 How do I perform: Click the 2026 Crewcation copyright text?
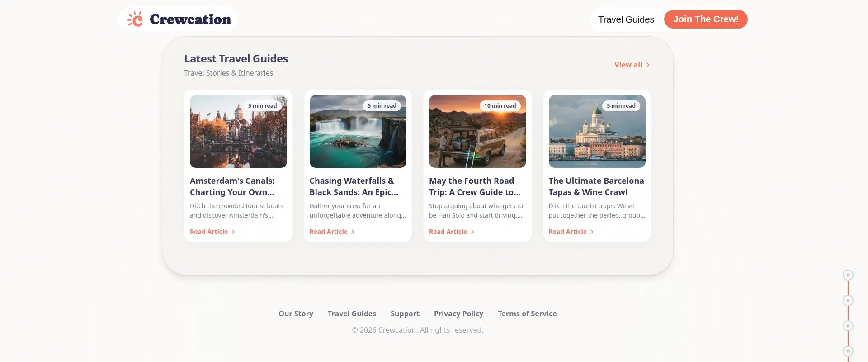click(418, 330)
